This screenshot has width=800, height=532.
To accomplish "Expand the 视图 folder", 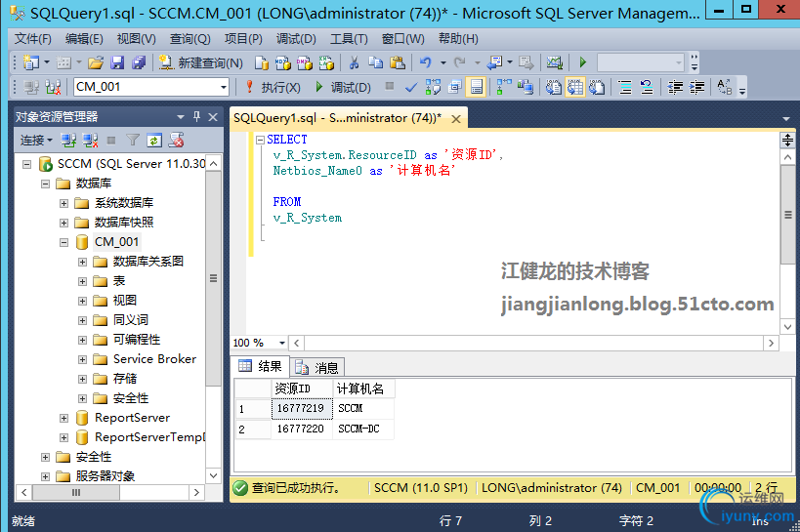I will 82,301.
